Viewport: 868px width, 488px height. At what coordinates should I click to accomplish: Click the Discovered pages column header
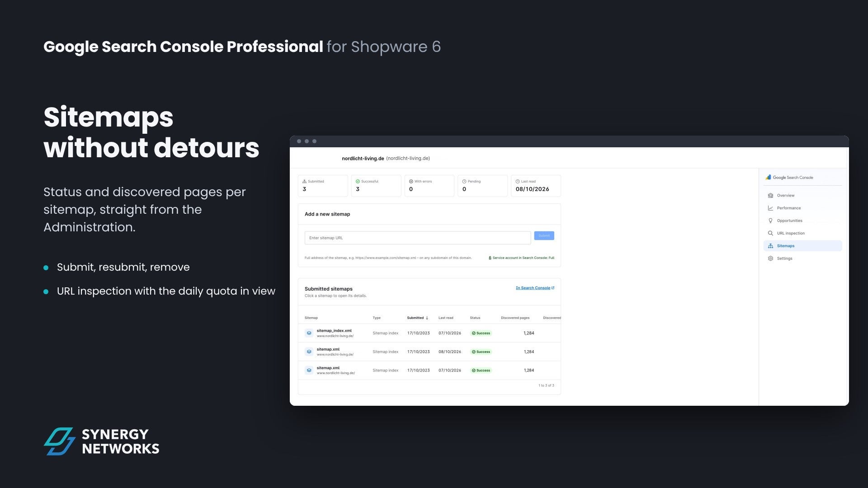[x=515, y=318]
